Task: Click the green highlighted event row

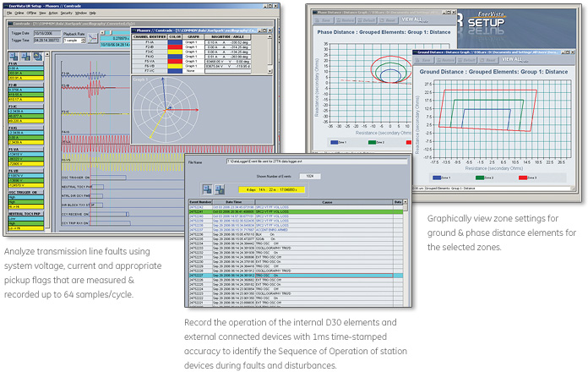Action: point(296,211)
